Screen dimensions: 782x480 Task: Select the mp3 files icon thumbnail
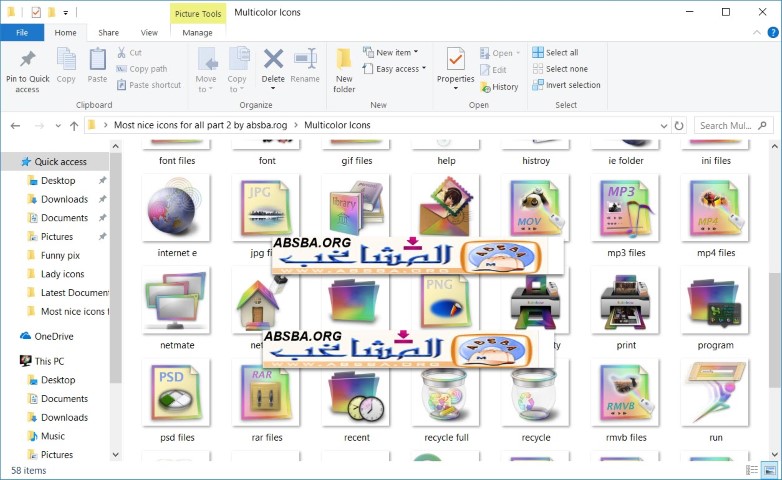click(x=626, y=208)
